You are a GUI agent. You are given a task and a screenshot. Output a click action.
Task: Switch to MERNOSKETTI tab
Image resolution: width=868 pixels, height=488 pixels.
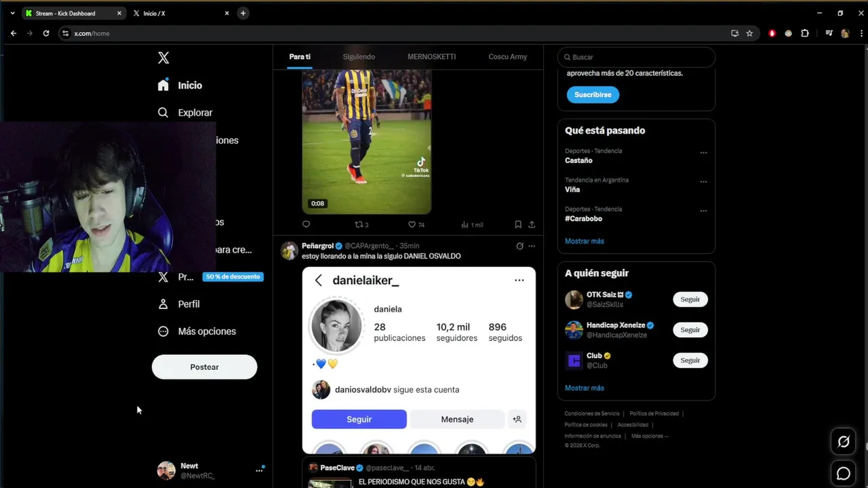(431, 57)
